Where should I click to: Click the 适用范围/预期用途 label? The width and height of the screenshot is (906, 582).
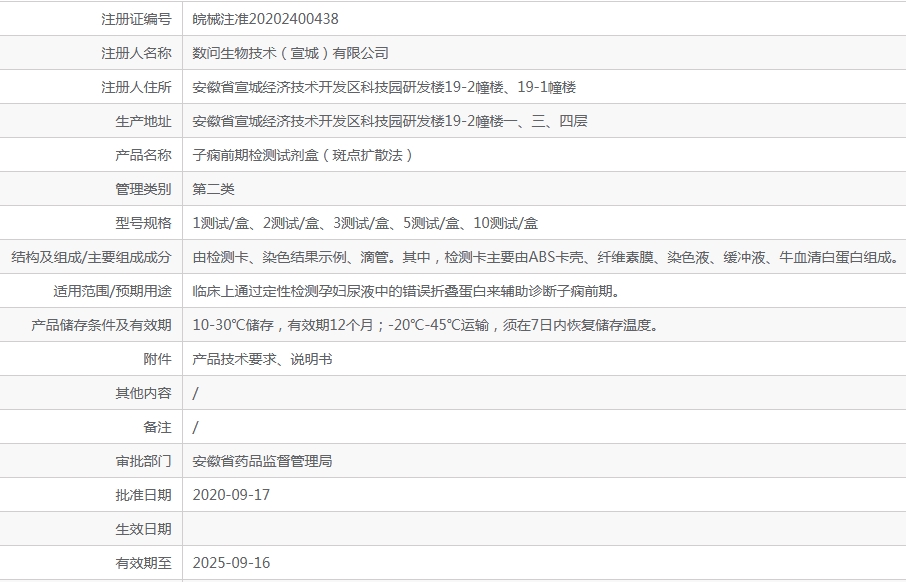pos(112,291)
